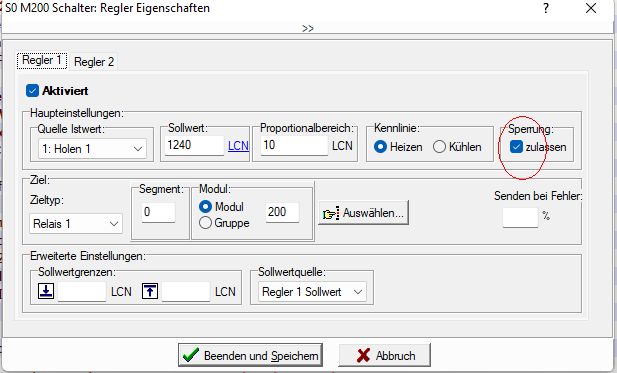This screenshot has width=617, height=373.
Task: Click the lower Sollwertgrenzen input field
Action: [82, 292]
